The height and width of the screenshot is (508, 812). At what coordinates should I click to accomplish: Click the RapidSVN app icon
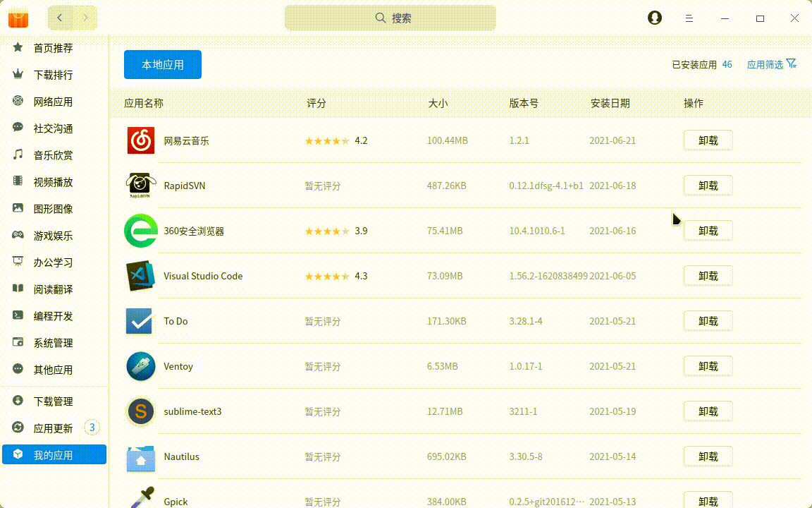click(x=141, y=186)
